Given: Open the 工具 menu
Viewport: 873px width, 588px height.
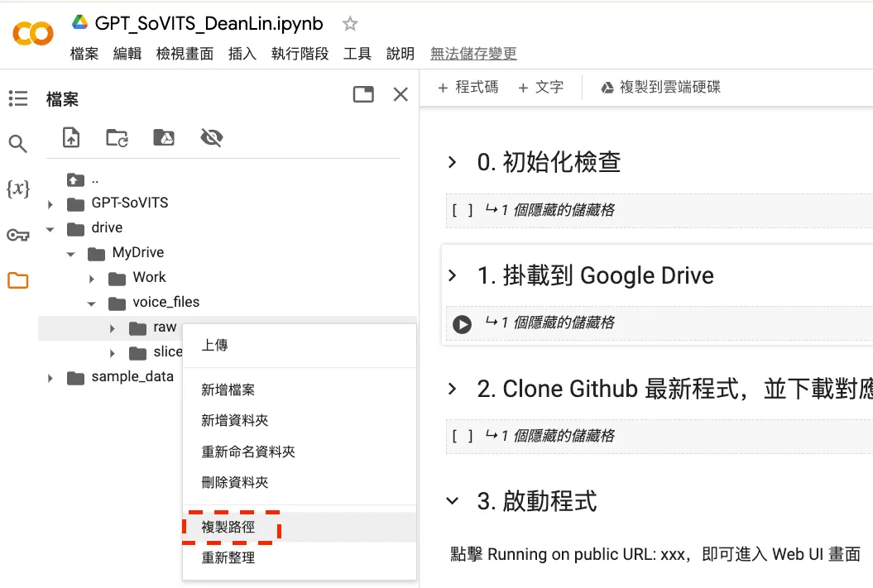Looking at the screenshot, I should (x=357, y=54).
